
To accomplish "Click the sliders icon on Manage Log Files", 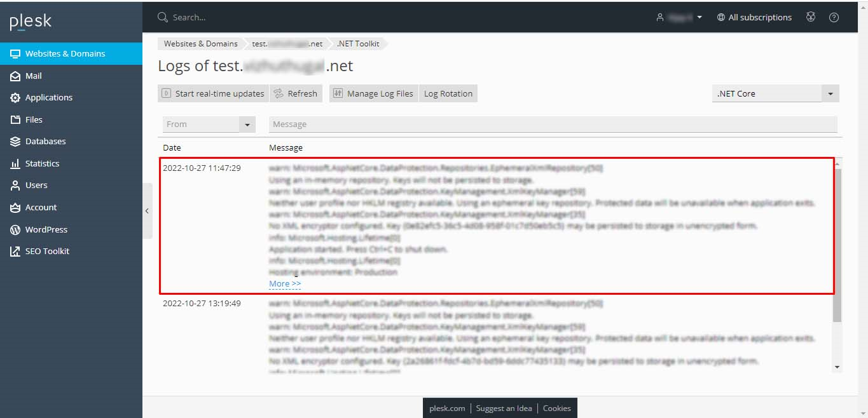I will point(338,93).
